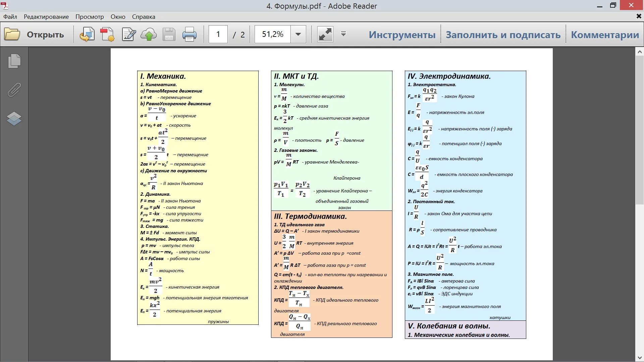Open the Комментарии pane

pos(605,35)
